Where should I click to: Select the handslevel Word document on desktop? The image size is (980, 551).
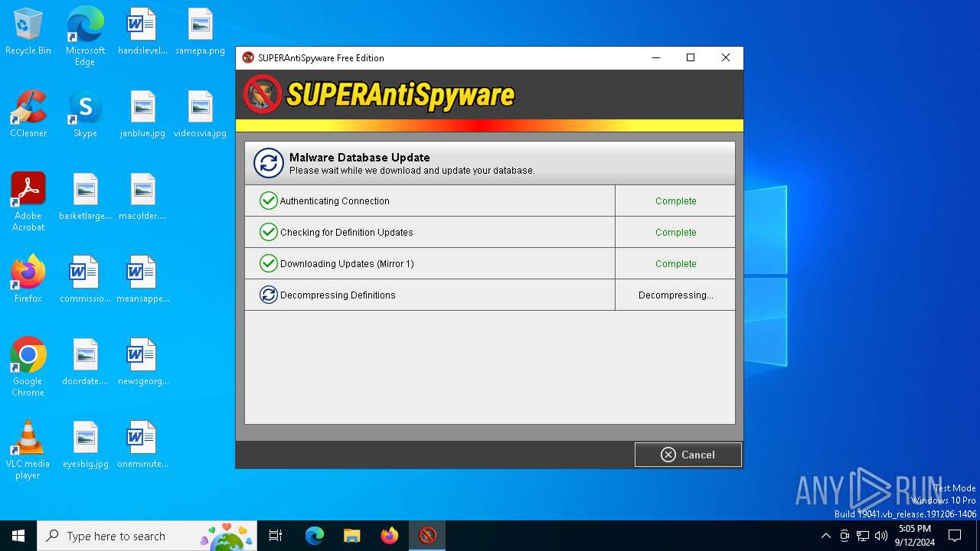coord(142,32)
